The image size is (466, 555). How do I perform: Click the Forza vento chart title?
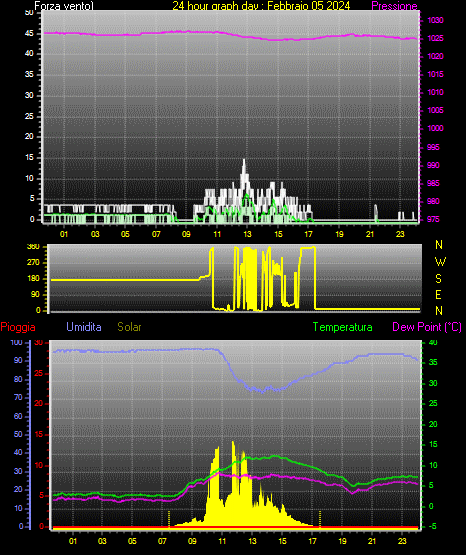click(x=64, y=6)
